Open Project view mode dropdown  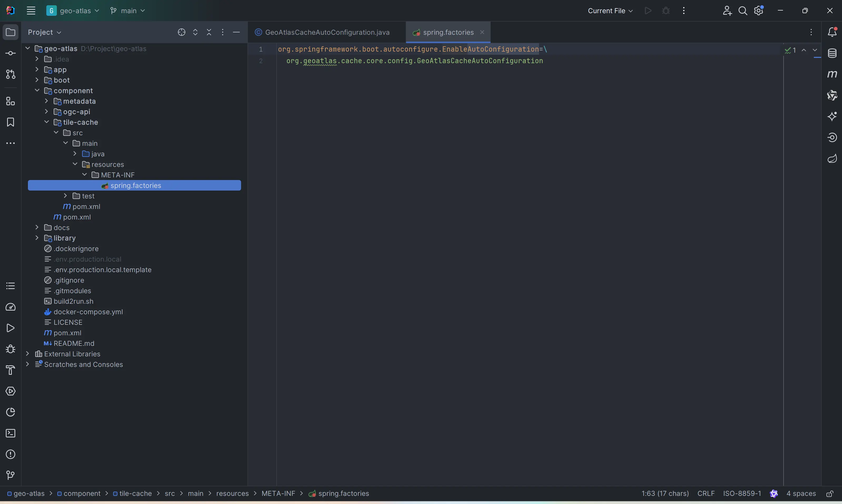point(44,32)
